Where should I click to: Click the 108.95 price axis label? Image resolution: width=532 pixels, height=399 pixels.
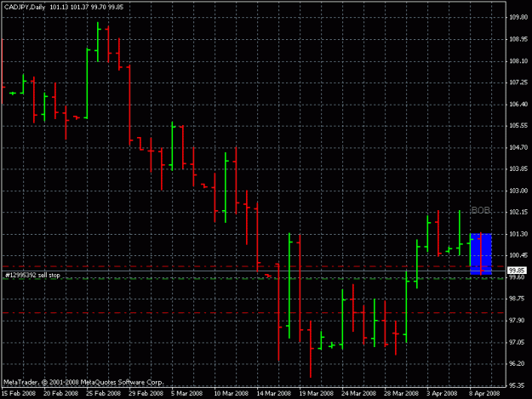518,39
